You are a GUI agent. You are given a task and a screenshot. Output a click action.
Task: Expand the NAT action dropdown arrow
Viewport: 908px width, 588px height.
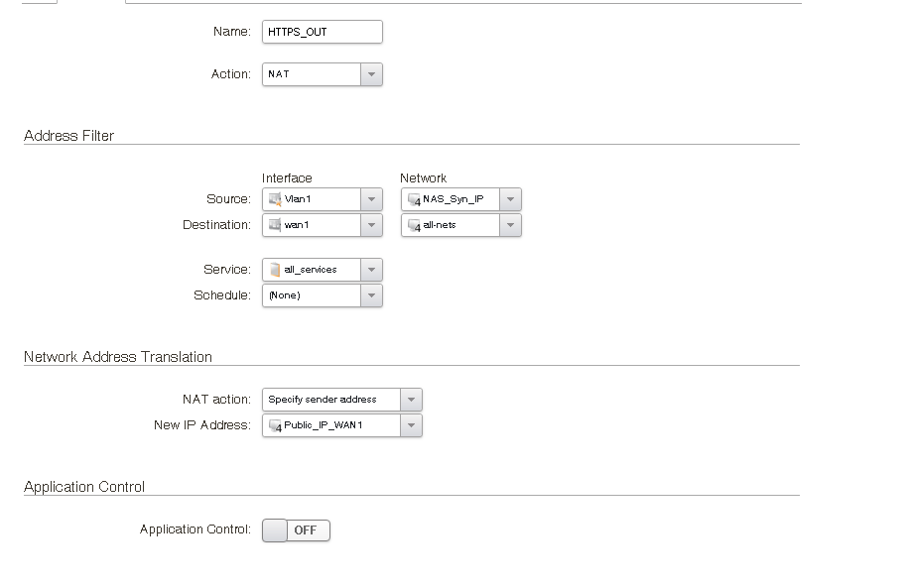point(411,400)
